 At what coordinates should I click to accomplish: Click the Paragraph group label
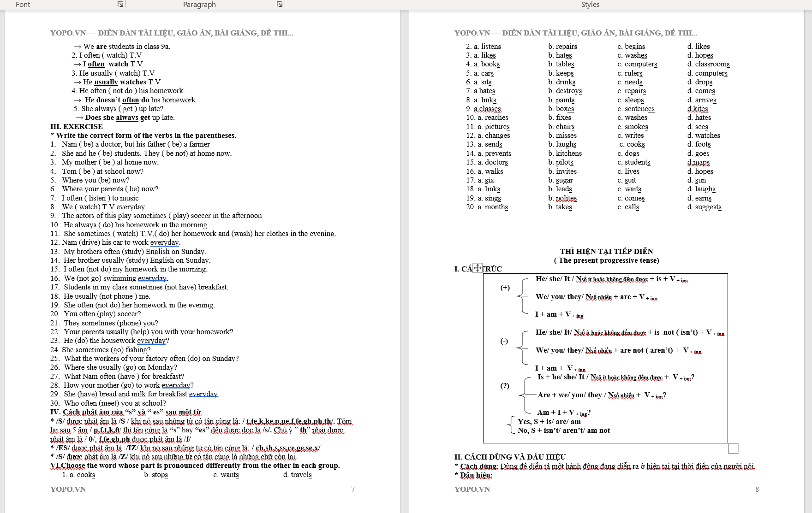tap(199, 5)
